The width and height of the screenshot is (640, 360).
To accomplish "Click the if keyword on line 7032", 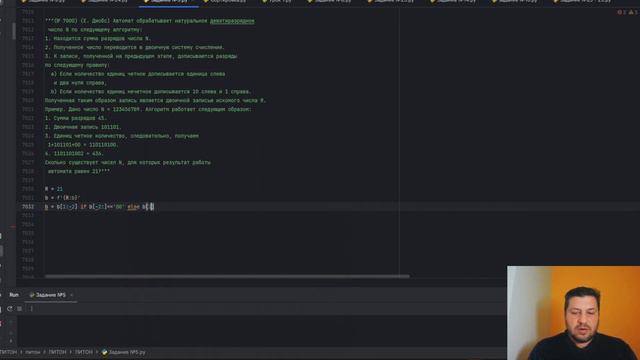I will 83,207.
